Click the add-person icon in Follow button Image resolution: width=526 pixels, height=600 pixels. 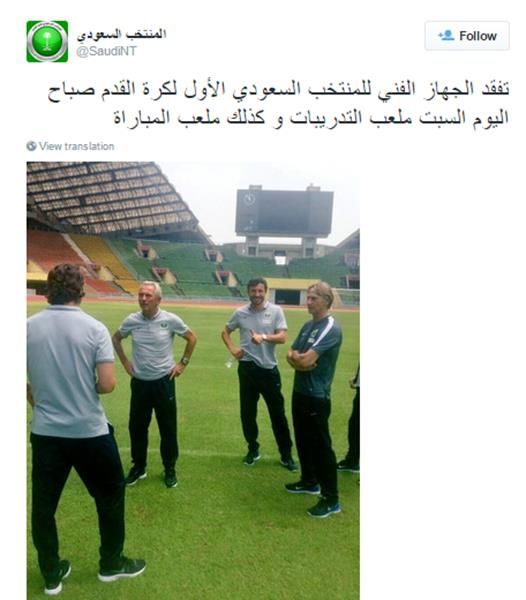coord(446,36)
